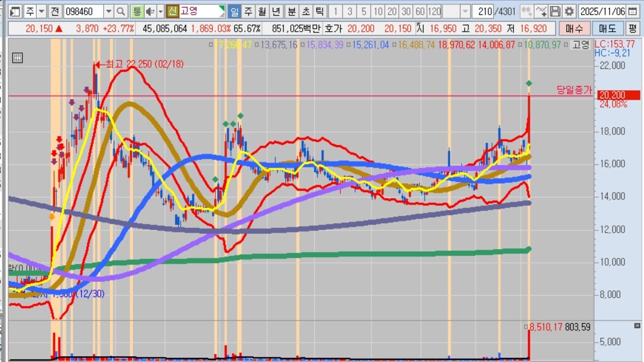
Task: Open the dropdown arrow next to the speaker
Action: coord(160,11)
